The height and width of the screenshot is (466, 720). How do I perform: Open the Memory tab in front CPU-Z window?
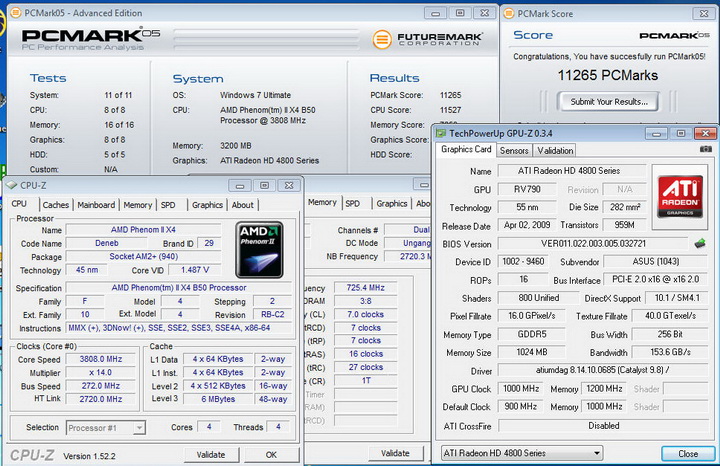point(138,205)
